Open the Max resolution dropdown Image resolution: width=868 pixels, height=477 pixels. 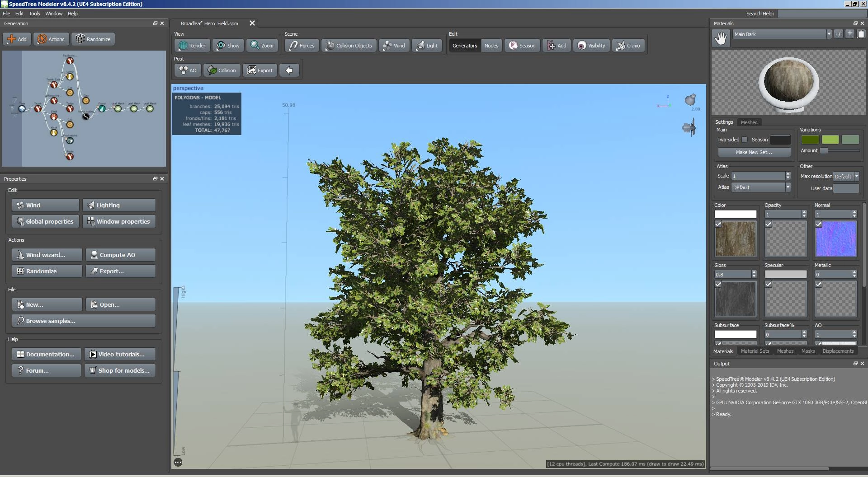click(x=846, y=177)
